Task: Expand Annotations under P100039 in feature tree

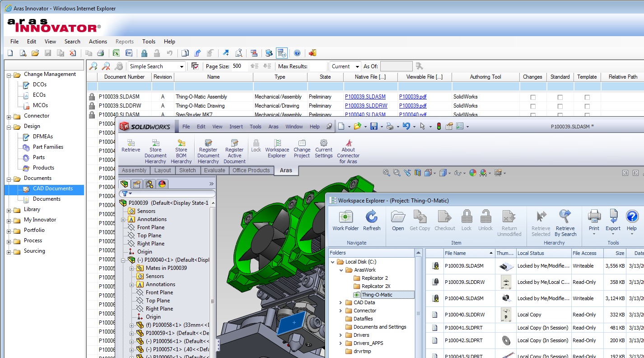Action: (123, 220)
